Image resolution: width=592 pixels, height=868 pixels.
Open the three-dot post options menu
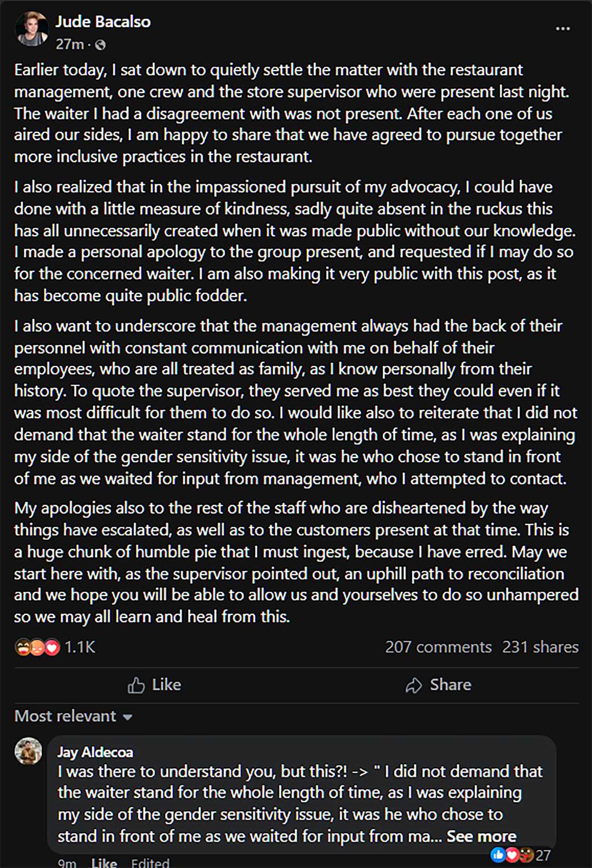click(563, 29)
